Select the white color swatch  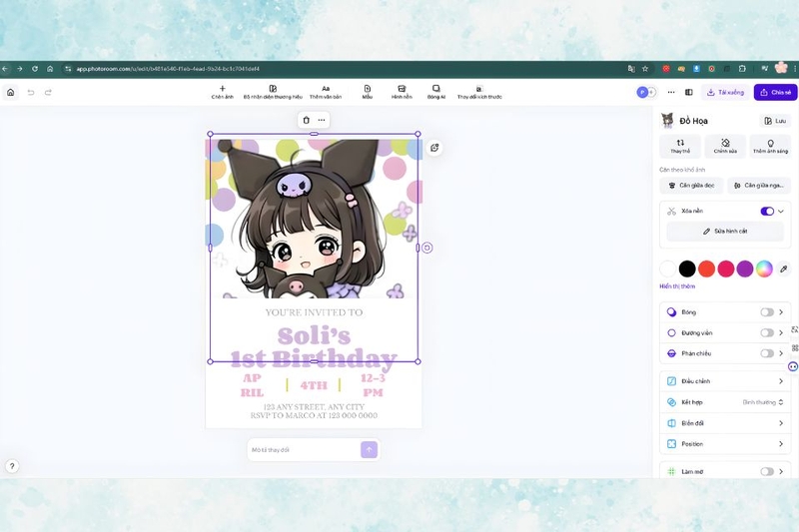(x=668, y=268)
